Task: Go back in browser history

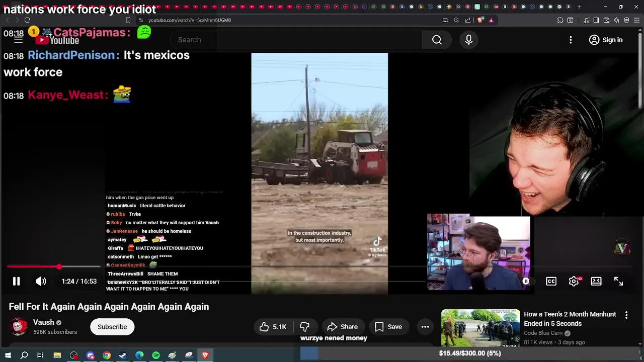Action: tap(7, 20)
